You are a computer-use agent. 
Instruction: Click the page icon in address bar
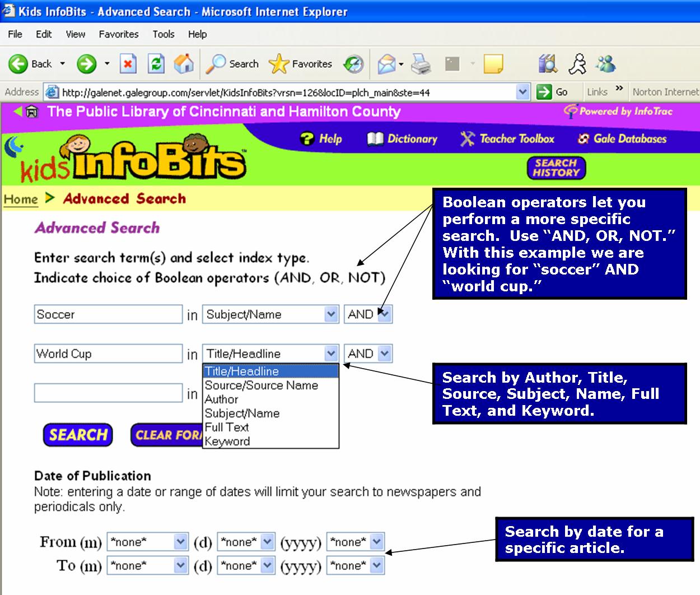pos(52,92)
